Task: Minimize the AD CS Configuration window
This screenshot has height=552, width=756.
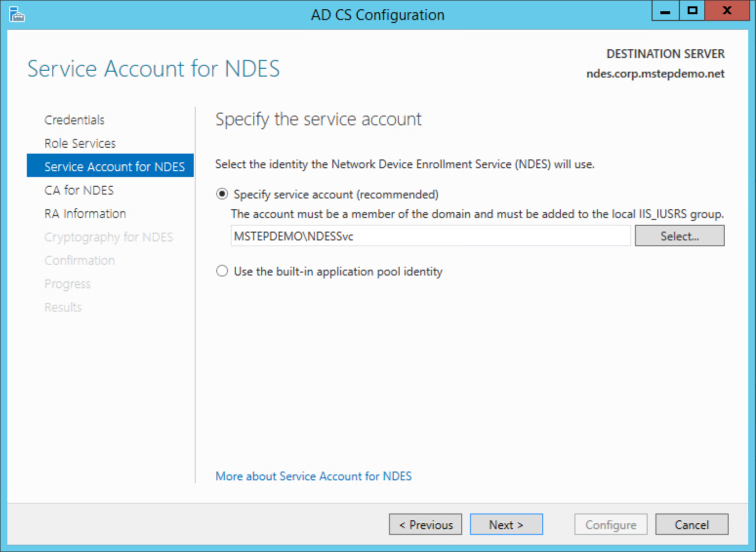Action: [x=665, y=10]
